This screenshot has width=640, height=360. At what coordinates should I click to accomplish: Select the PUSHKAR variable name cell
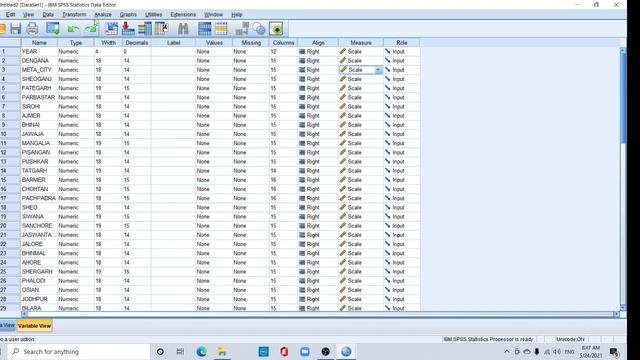[x=39, y=161]
